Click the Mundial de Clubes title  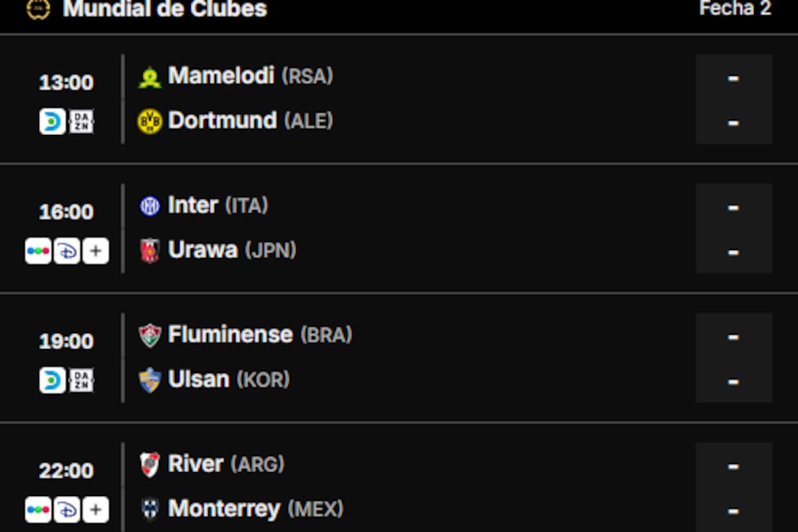click(x=165, y=9)
